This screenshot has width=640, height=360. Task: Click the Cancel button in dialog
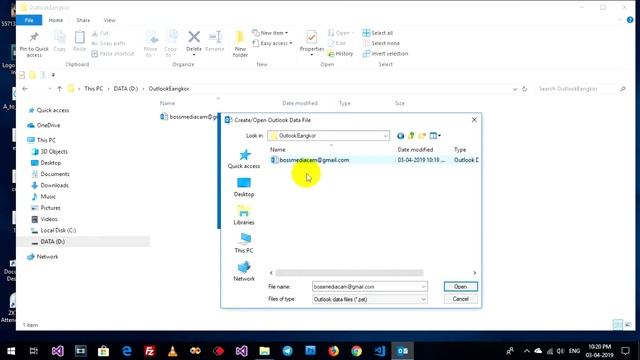point(460,299)
